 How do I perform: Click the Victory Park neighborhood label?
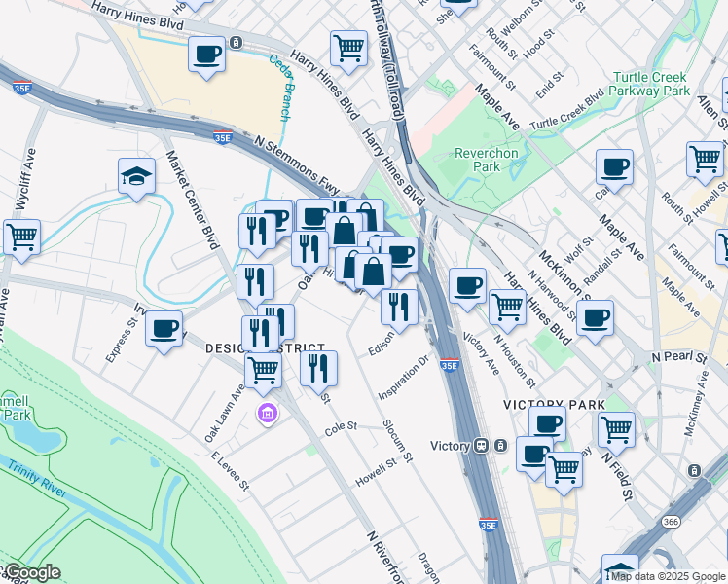553,404
